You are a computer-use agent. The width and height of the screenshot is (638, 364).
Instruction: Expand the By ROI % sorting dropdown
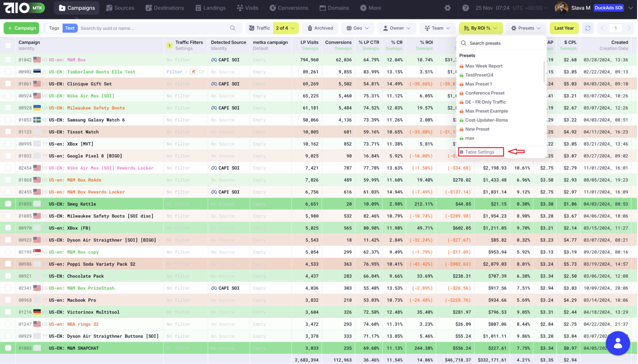coord(480,28)
